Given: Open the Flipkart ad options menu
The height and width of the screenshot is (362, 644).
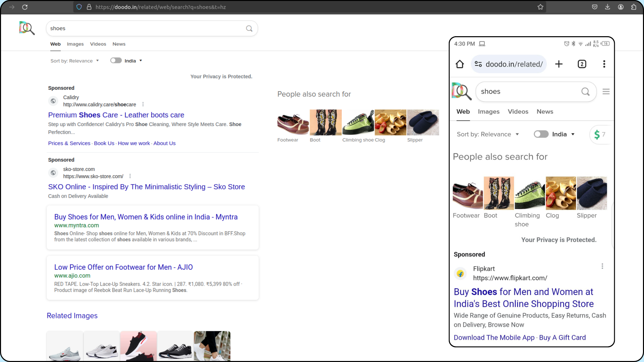Looking at the screenshot, I should [x=602, y=266].
